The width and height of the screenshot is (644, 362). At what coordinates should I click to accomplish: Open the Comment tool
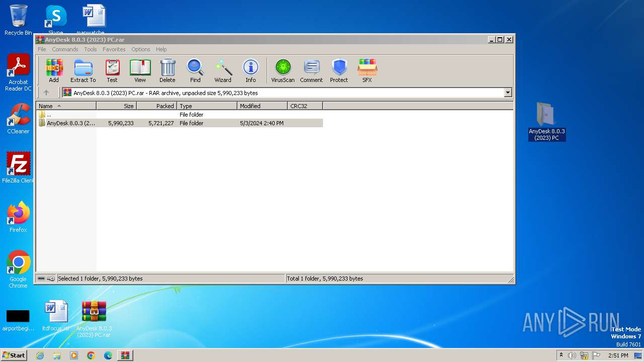(x=311, y=70)
